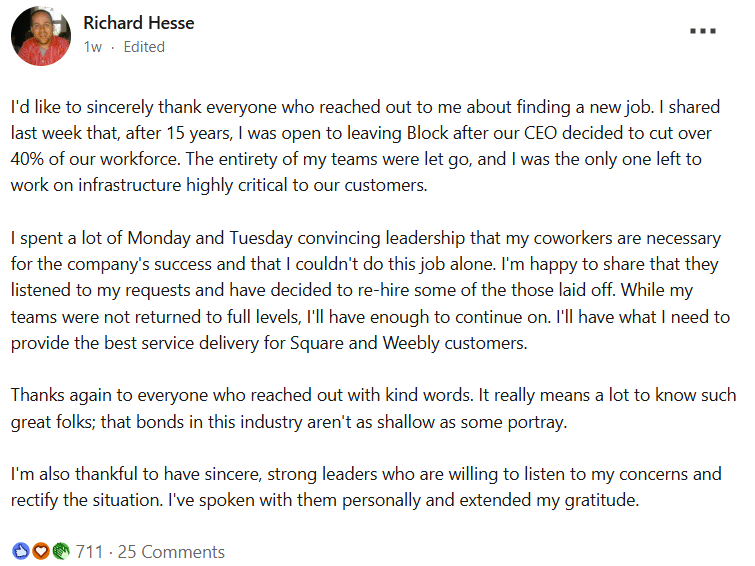
Task: Open the 25 Comments link
Action: (170, 551)
